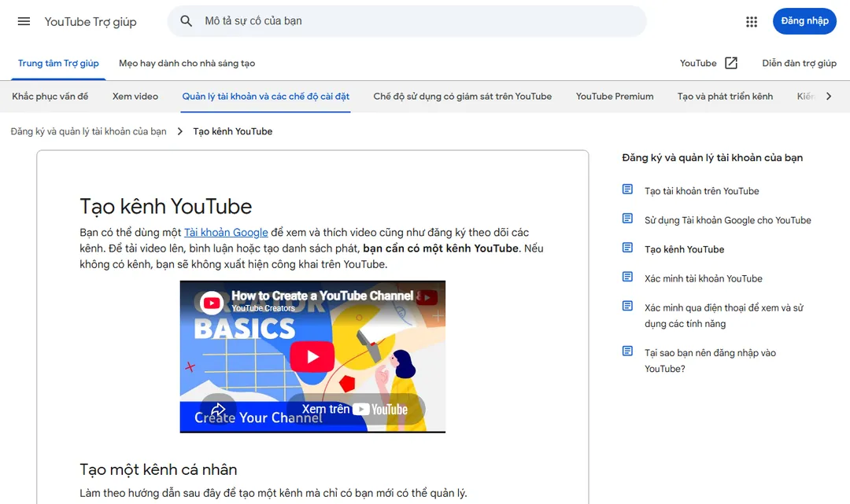Viewport: 850px width, 504px height.
Task: Click document icon beside Xác minh tài khoản YouTube
Action: click(x=627, y=277)
